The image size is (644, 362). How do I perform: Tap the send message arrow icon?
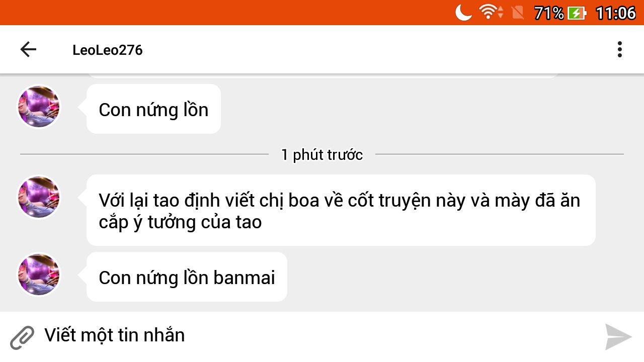click(x=618, y=337)
